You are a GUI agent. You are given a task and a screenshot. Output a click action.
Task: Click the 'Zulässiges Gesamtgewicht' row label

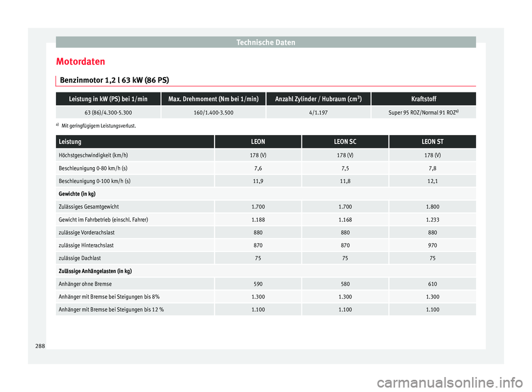(x=89, y=207)
